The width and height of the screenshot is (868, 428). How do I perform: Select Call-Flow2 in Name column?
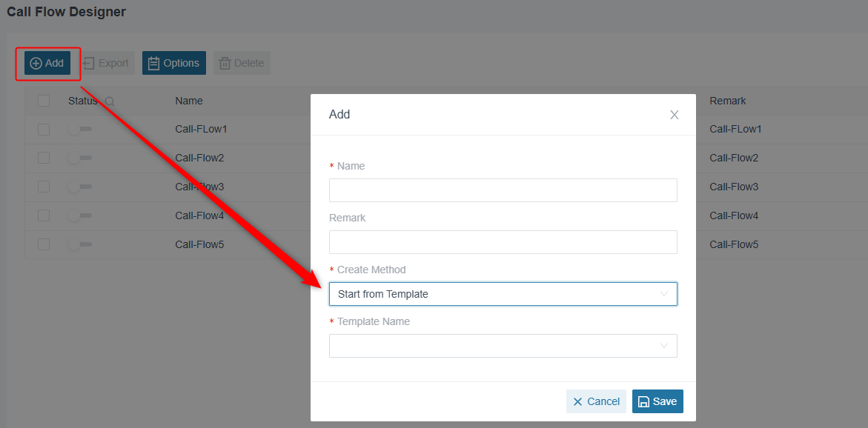(199, 158)
